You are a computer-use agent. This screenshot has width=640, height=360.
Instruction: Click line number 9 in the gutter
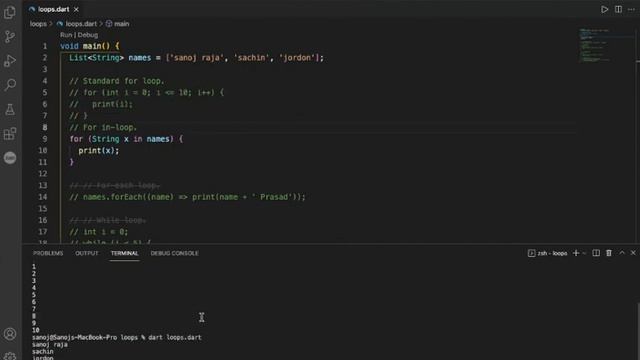point(45,139)
